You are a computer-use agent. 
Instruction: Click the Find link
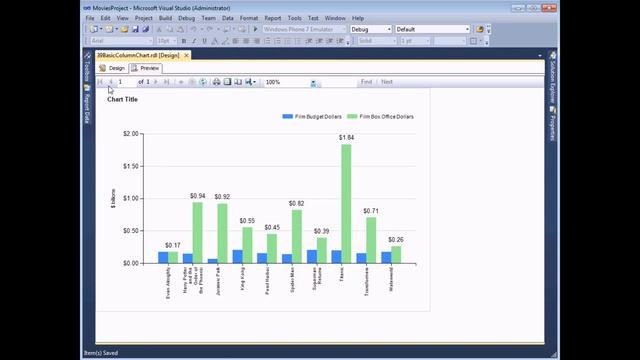click(x=366, y=82)
